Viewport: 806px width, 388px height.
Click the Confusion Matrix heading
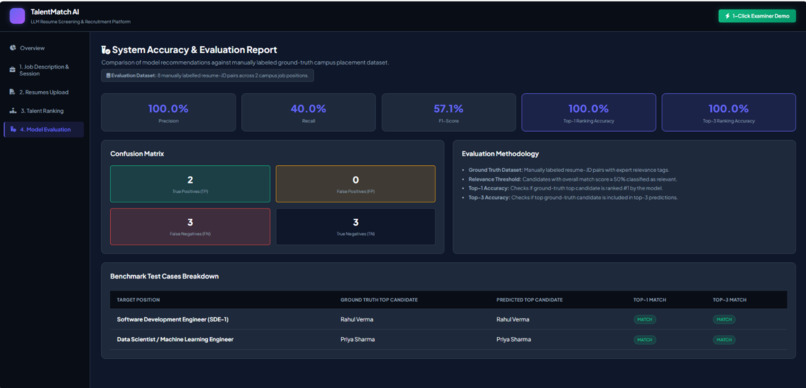[x=137, y=154]
